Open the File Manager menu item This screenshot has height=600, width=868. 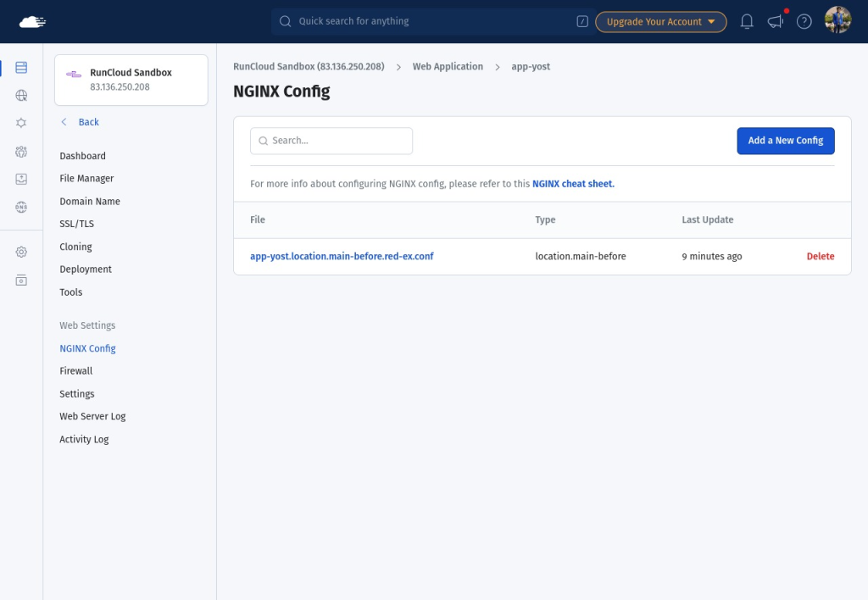click(x=86, y=178)
